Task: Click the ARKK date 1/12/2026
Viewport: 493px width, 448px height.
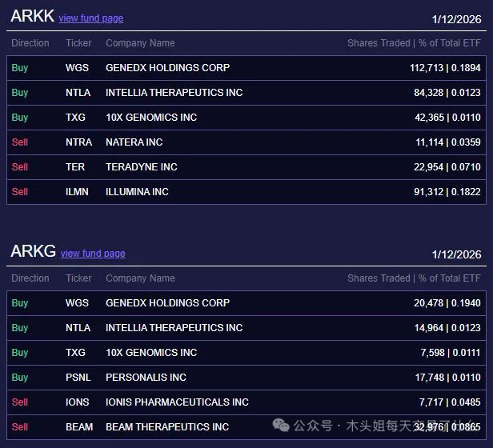Action: [456, 19]
